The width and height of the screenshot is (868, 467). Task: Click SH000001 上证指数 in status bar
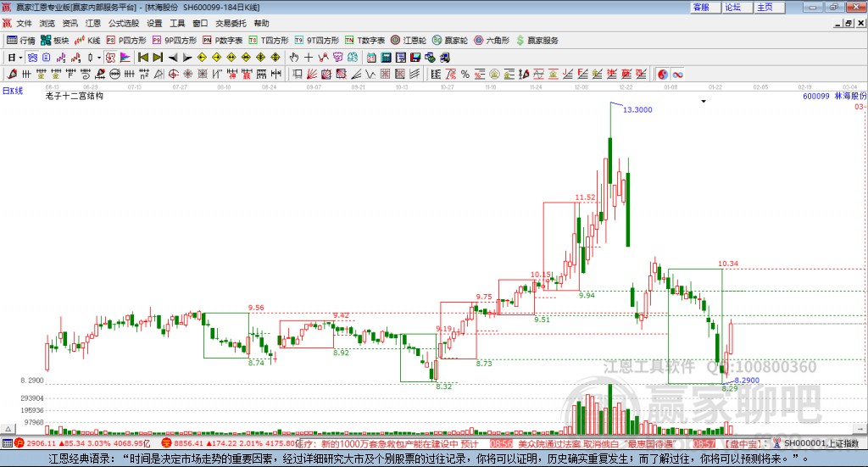(x=821, y=442)
